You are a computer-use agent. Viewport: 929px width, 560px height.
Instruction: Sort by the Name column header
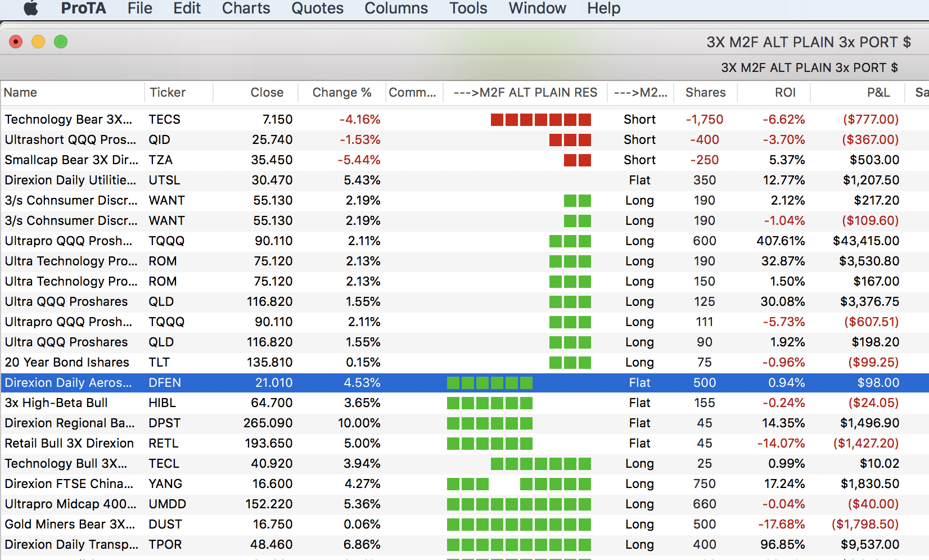point(73,93)
